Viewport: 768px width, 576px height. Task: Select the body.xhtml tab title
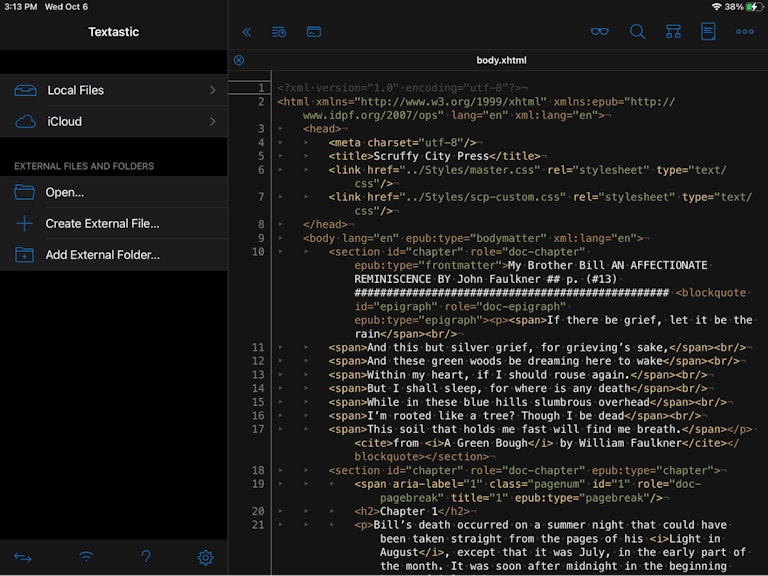(x=501, y=60)
